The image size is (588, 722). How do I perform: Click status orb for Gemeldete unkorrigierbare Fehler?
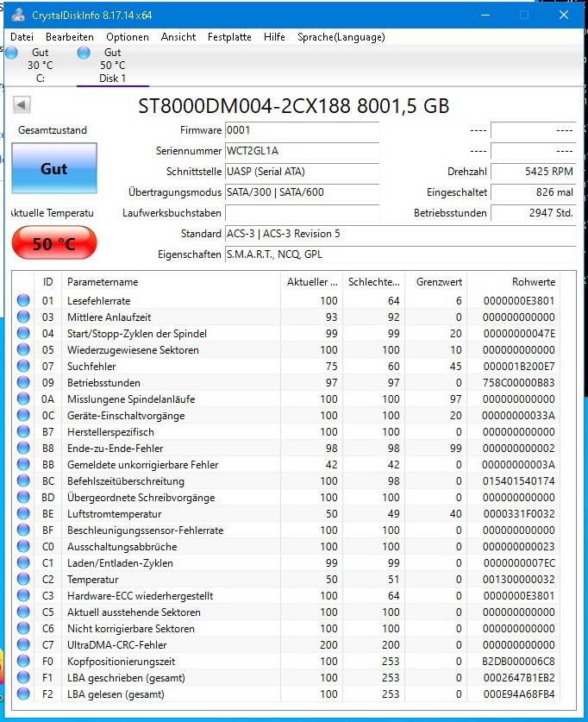coord(23,464)
